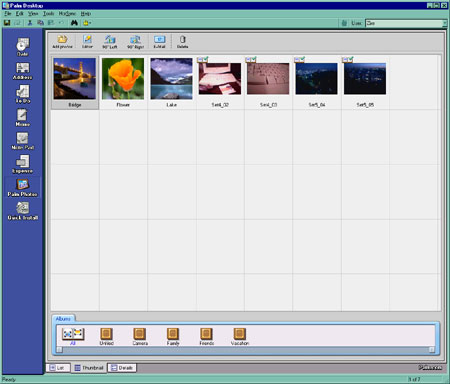The width and height of the screenshot is (450, 384).
Task: Click the Delete trash icon
Action: click(182, 42)
